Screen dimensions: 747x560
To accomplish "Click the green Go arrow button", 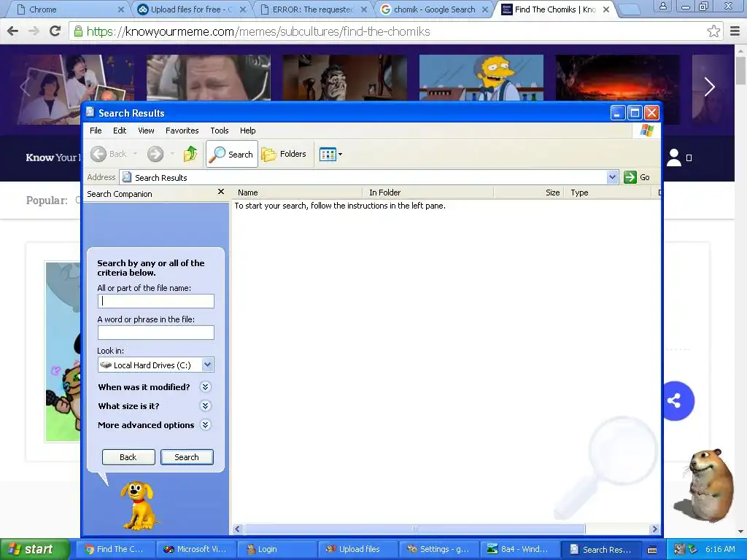I will click(x=630, y=177).
